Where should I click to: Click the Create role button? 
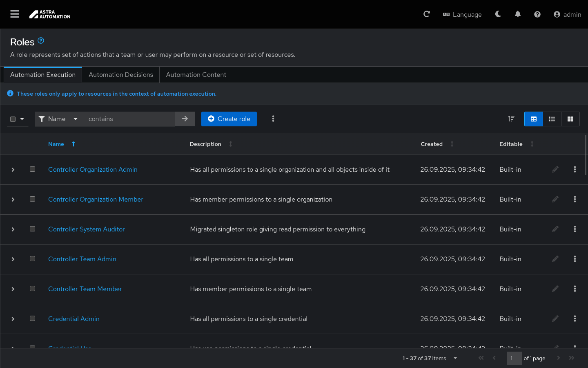click(x=229, y=119)
